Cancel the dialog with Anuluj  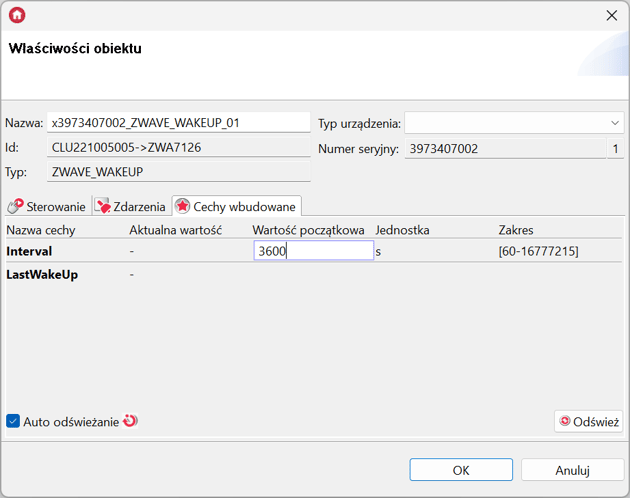click(x=573, y=470)
